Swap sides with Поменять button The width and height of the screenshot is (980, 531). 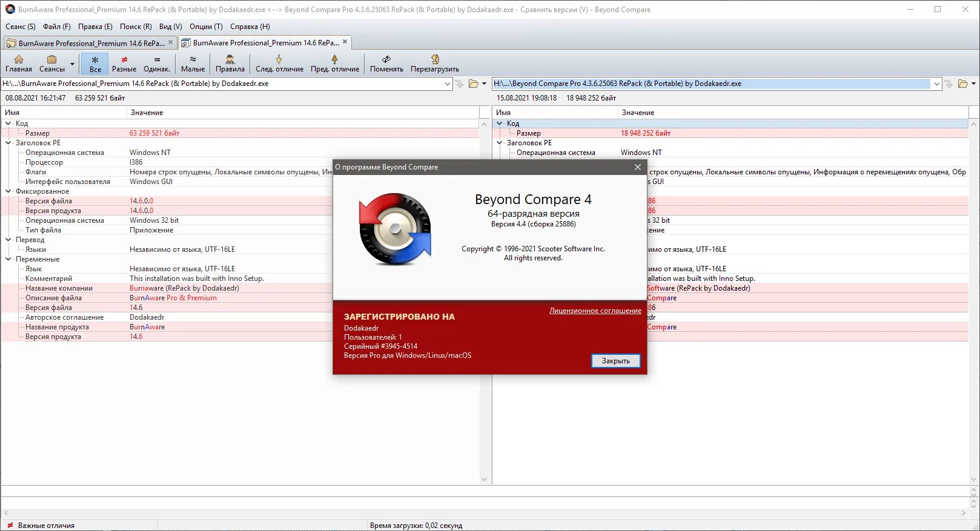(x=386, y=64)
